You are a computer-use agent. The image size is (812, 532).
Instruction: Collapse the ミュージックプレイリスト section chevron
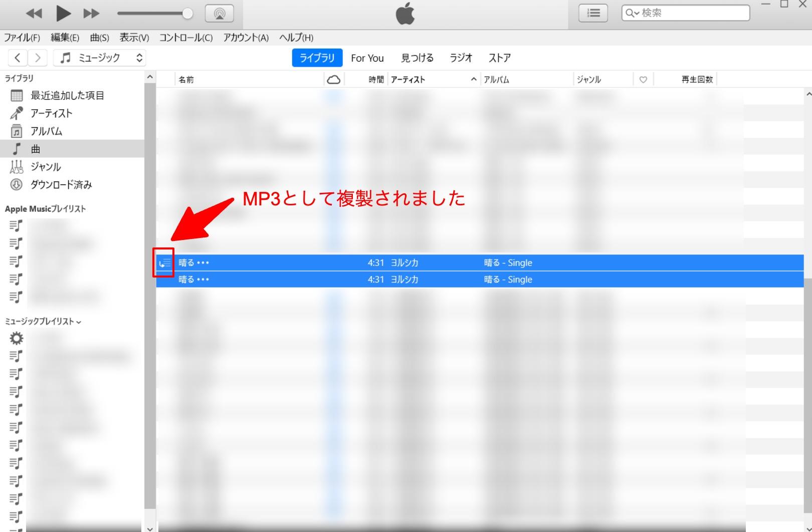tap(79, 322)
